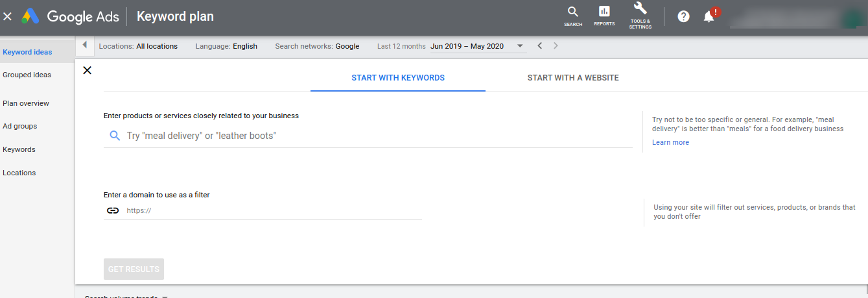Select Keyword ideas in sidebar
868x298 pixels.
(27, 52)
